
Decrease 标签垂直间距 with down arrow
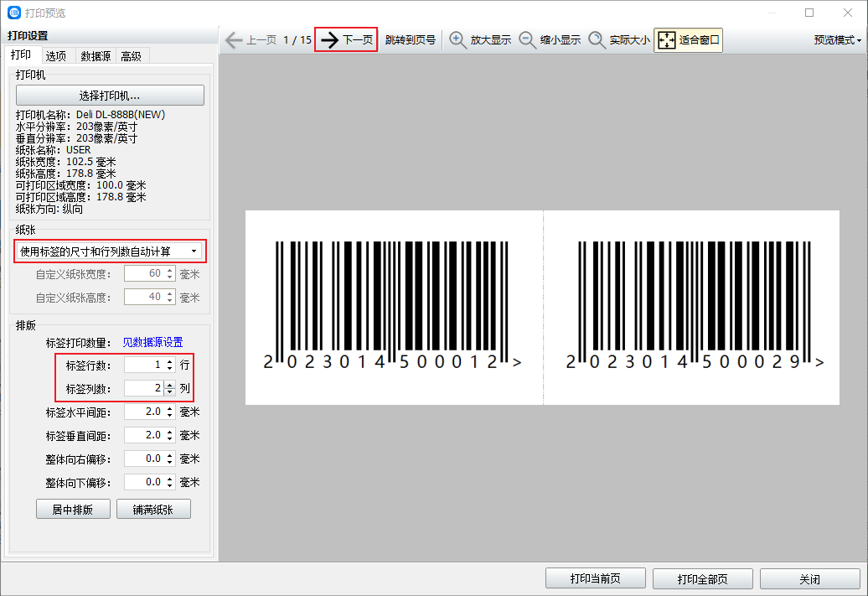click(x=170, y=439)
